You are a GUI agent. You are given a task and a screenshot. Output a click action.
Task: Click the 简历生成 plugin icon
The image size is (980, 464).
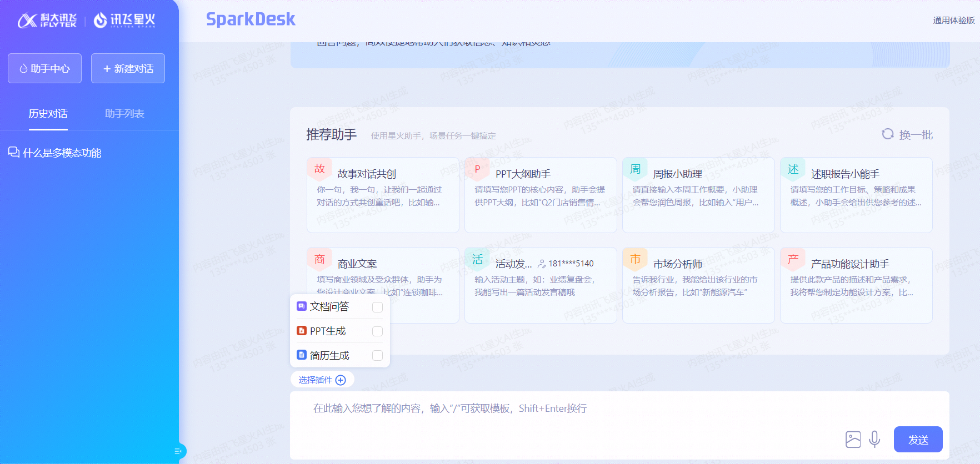302,355
